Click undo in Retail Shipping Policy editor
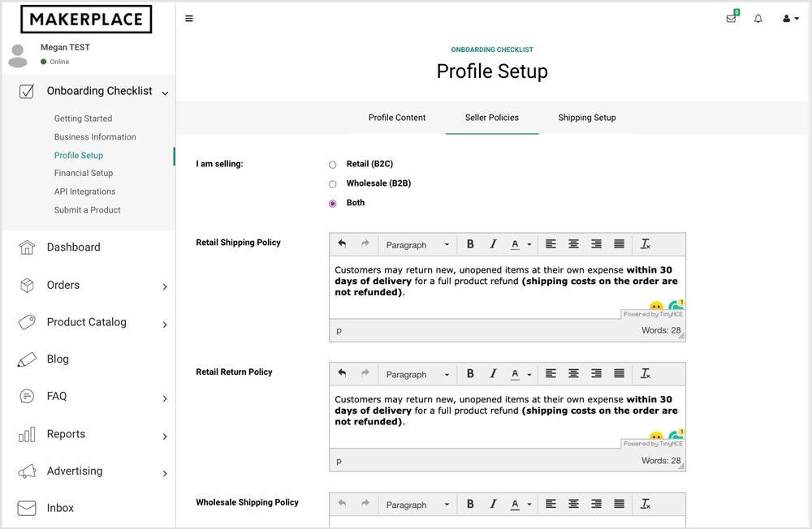 (x=342, y=243)
